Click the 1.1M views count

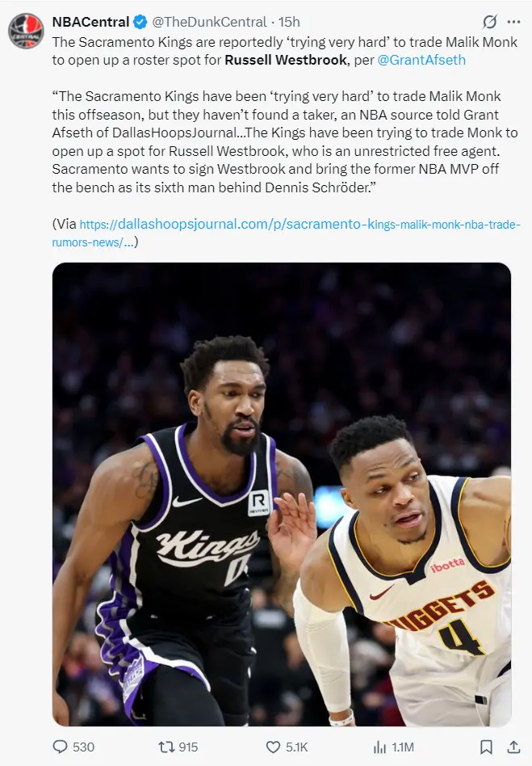(x=403, y=747)
